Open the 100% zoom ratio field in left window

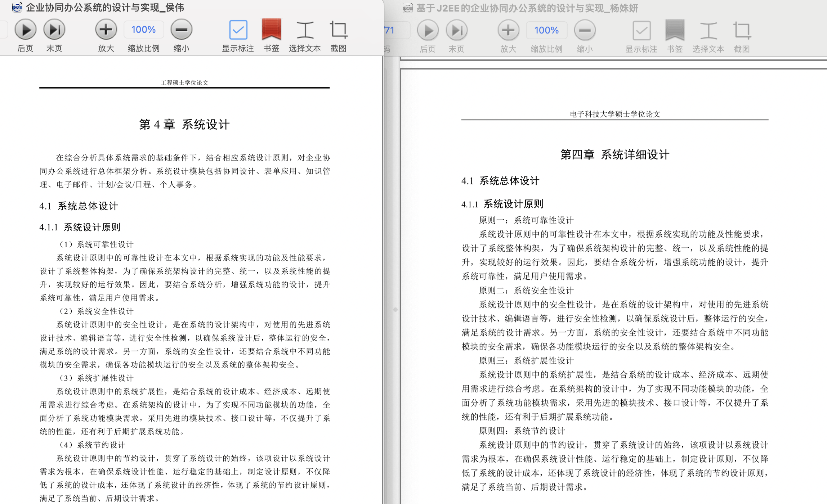click(143, 30)
